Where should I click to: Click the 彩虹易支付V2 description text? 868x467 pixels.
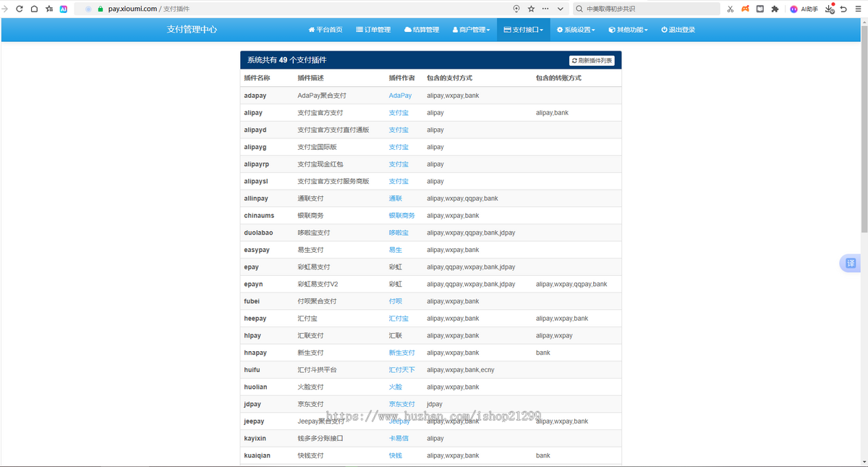(x=318, y=285)
